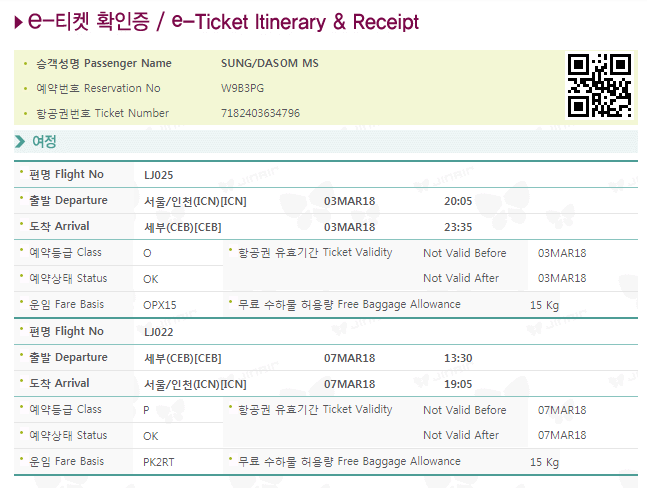Click the teal chevron beside 여정
The width and height of the screenshot is (647, 488).
[20, 141]
